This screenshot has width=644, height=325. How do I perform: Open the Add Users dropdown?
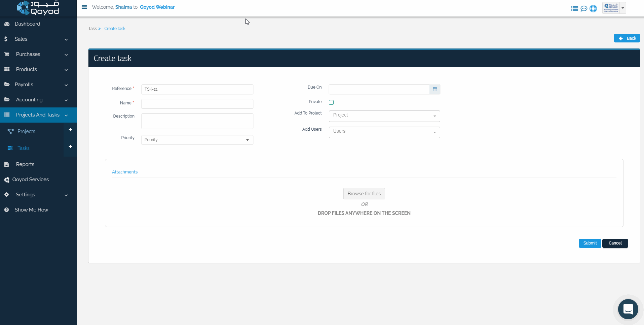click(384, 132)
